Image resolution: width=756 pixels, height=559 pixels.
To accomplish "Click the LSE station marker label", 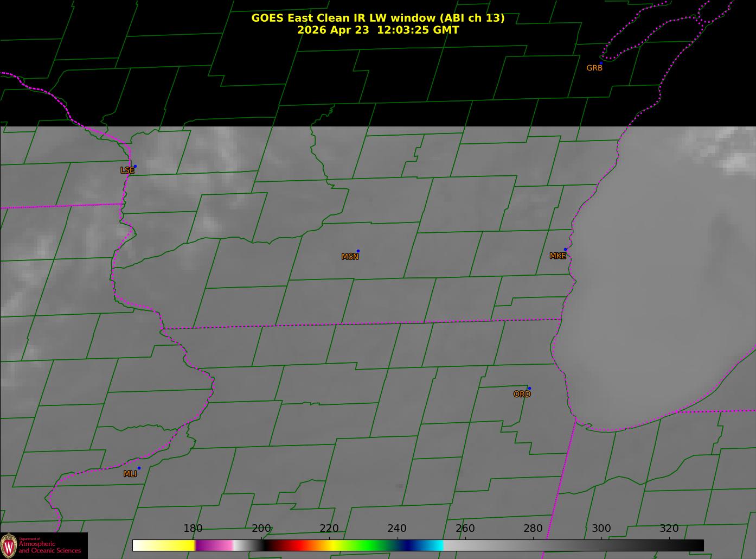I will (127, 170).
